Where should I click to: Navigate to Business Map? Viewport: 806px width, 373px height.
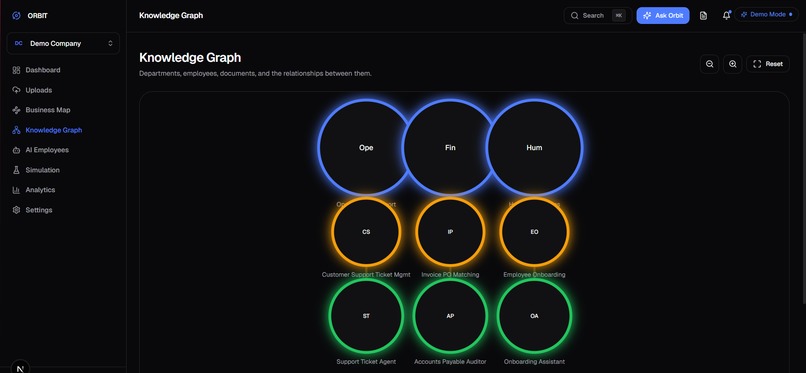63,110
